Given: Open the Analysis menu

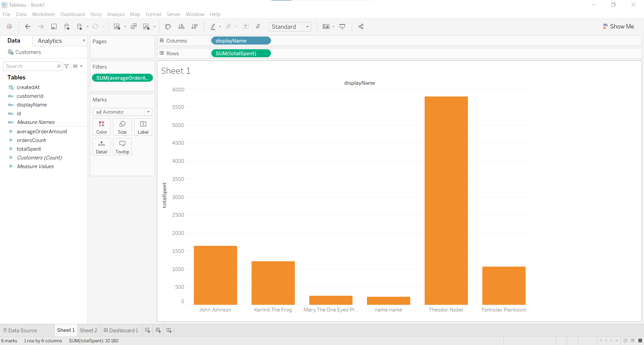Looking at the screenshot, I should 116,14.
